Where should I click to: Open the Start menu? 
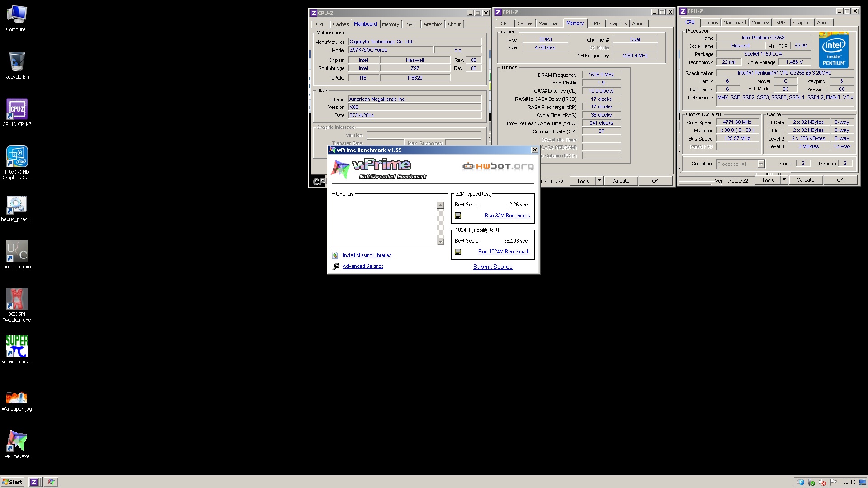(12, 482)
